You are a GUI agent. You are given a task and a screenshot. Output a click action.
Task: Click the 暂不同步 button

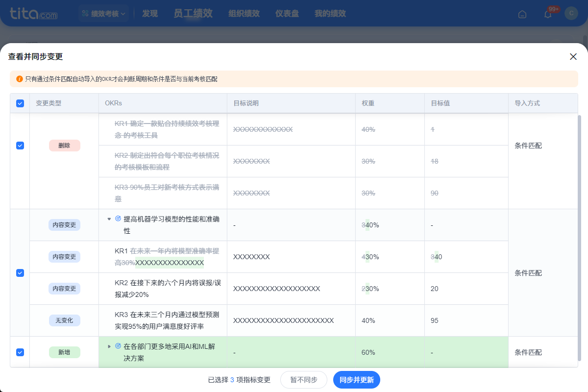click(x=304, y=380)
